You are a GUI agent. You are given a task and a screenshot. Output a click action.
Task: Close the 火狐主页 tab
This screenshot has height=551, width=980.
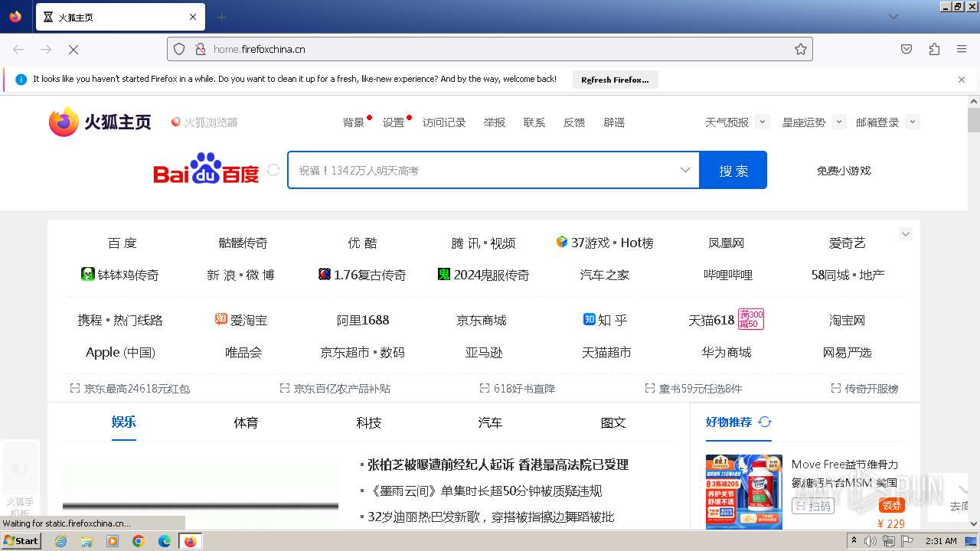[x=193, y=17]
